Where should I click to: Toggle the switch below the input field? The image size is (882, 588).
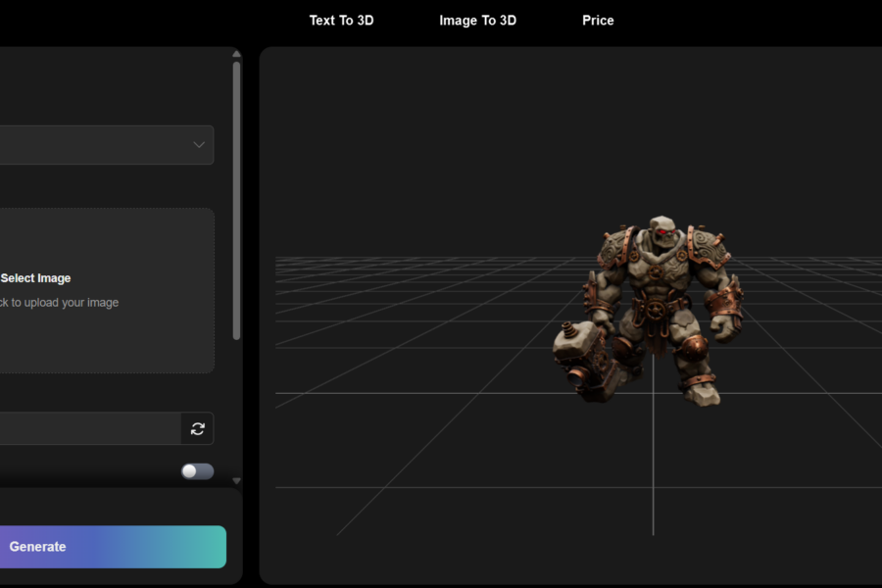tap(197, 471)
